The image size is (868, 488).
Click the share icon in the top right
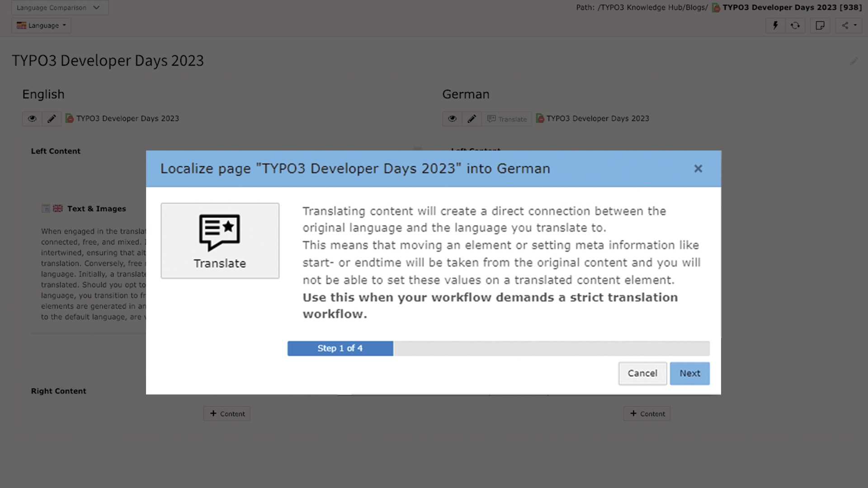coord(845,25)
